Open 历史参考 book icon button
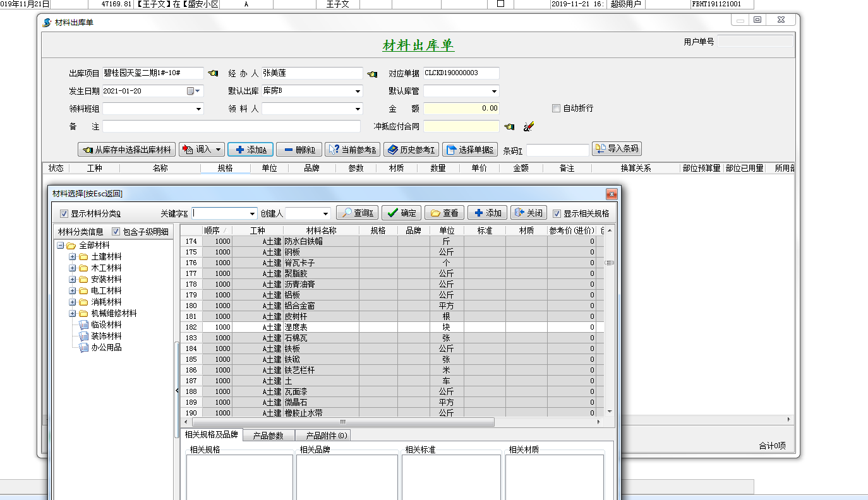Viewport: 868px width, 500px height. coord(411,150)
